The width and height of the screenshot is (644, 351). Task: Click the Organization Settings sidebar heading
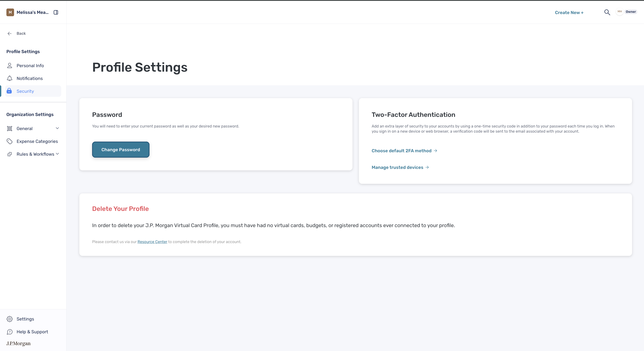30,115
